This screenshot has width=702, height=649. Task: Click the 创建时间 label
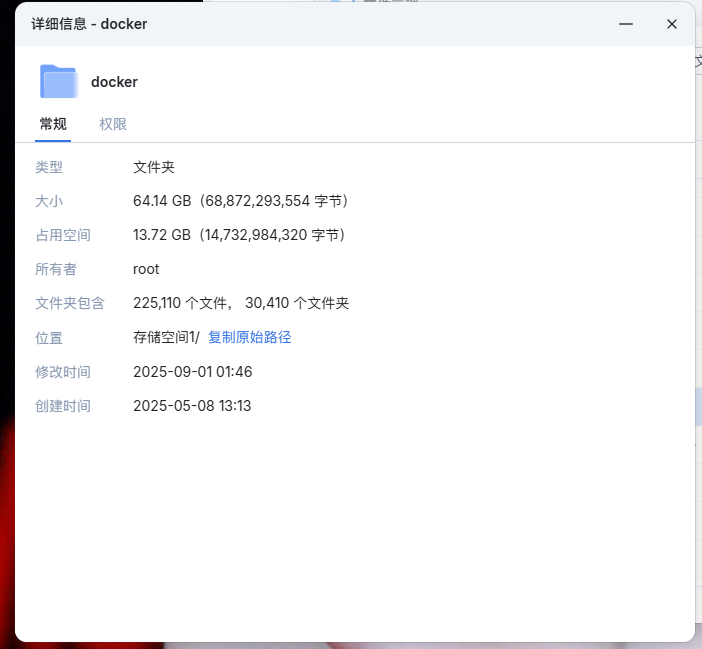[x=63, y=406]
